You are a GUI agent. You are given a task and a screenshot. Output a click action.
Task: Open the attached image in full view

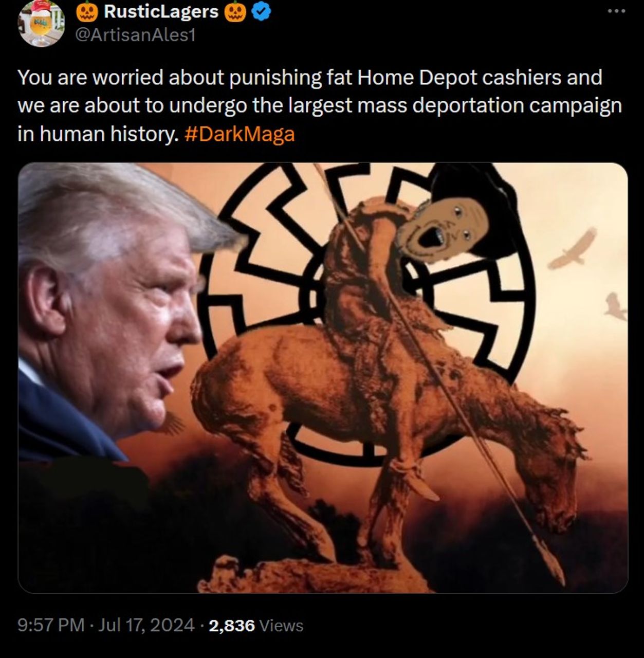[323, 378]
